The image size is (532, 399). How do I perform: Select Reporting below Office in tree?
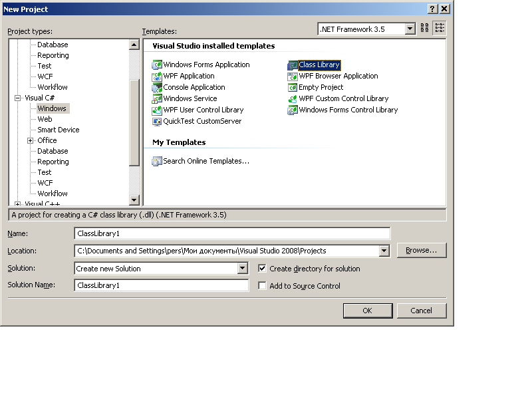tap(53, 162)
